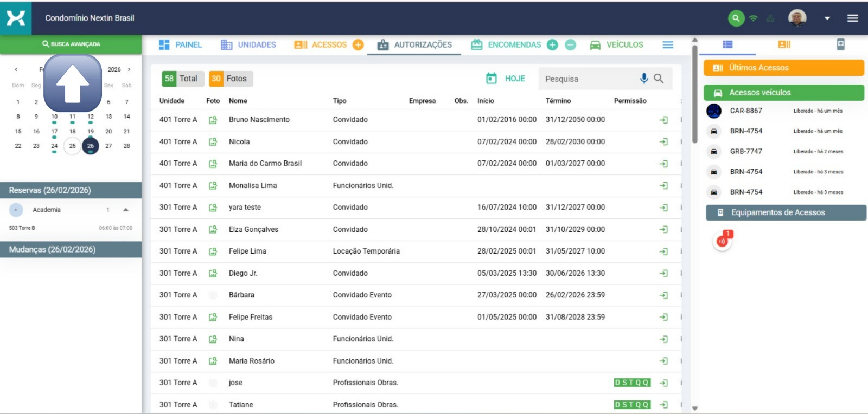Click the green search icon in header

click(x=736, y=18)
